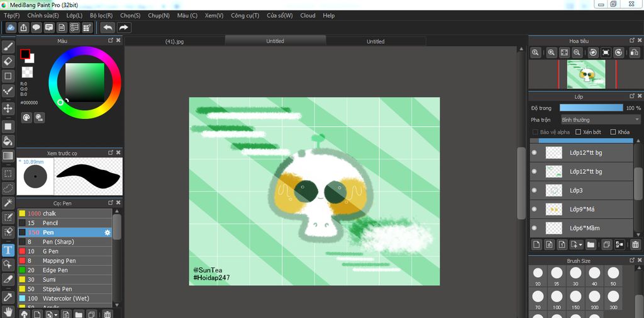Enable Khóa checkbox
The height and width of the screenshot is (318, 644).
(x=613, y=132)
